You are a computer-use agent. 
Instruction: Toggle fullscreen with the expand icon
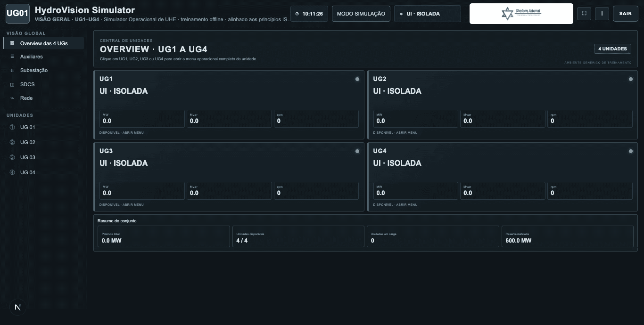(x=584, y=14)
